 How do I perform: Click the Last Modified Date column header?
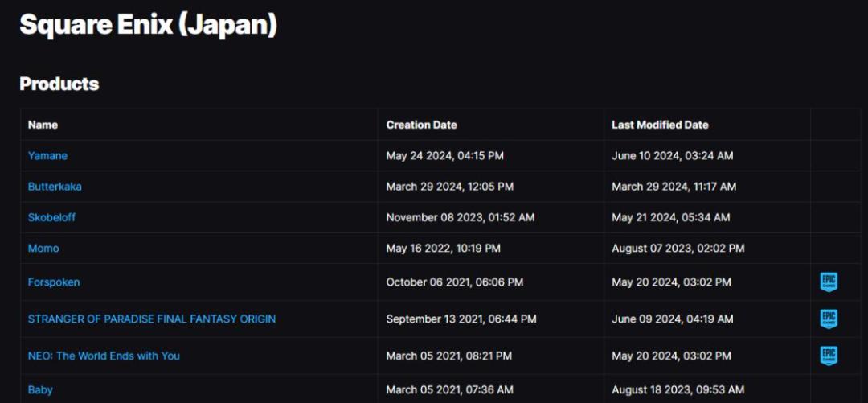(660, 125)
